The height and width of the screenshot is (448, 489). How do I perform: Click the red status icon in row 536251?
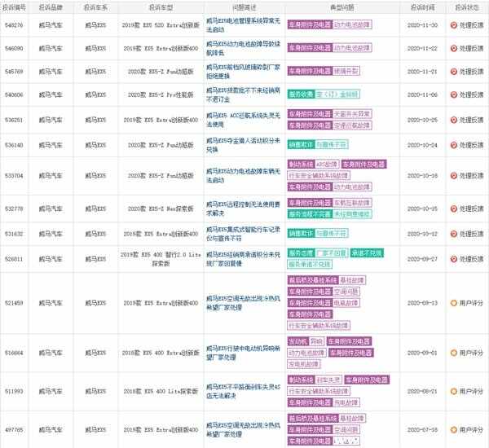[454, 120]
